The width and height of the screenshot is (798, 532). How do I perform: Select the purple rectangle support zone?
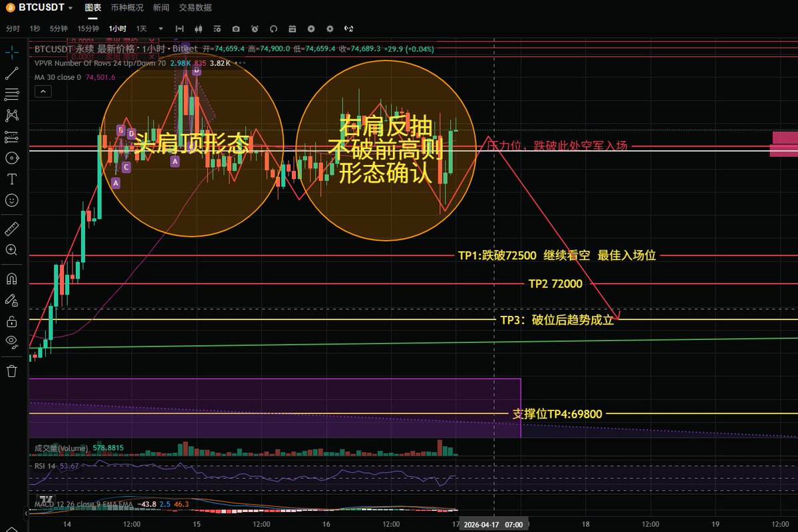pos(275,408)
